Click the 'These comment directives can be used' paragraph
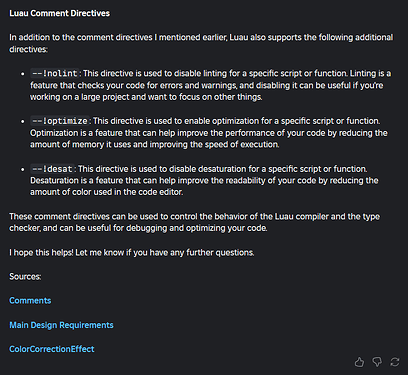This screenshot has width=408, height=375. pyautogui.click(x=195, y=222)
